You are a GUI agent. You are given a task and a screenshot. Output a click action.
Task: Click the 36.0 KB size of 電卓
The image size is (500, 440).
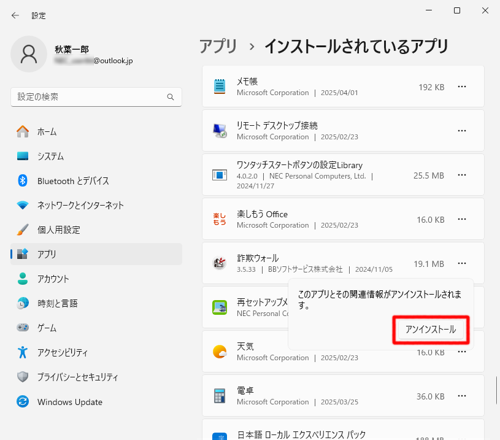pos(430,396)
